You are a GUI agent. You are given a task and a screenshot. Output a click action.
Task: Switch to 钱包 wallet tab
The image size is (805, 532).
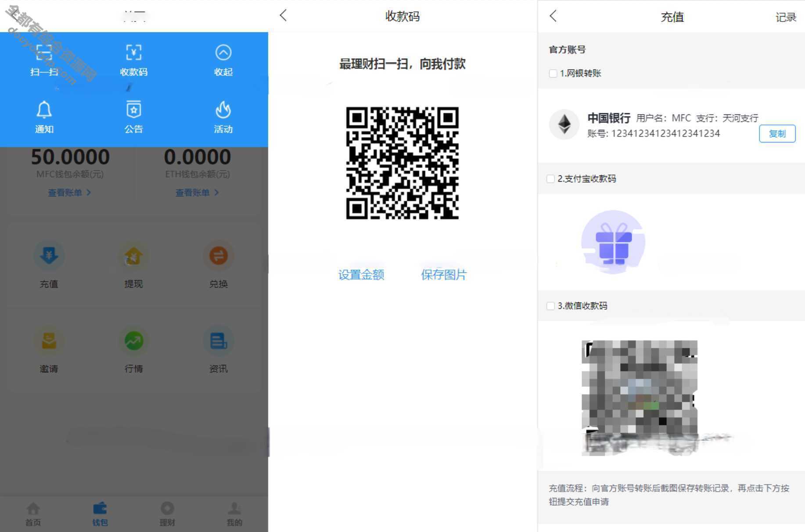pyautogui.click(x=100, y=514)
